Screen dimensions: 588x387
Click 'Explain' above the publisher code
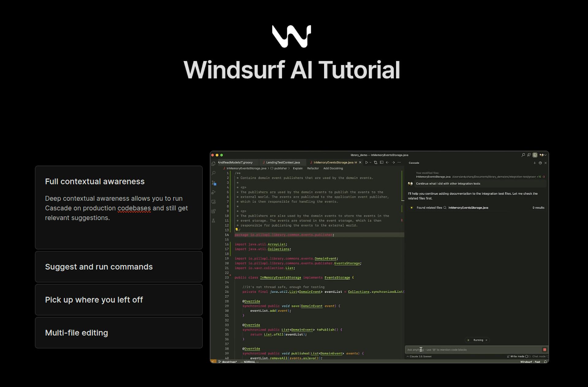click(298, 168)
